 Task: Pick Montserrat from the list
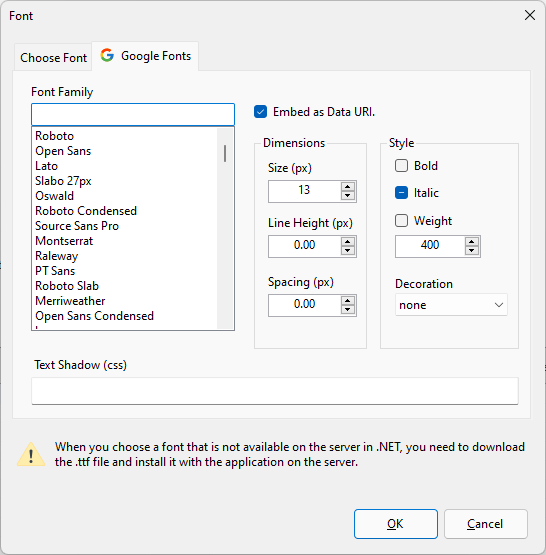point(64,241)
